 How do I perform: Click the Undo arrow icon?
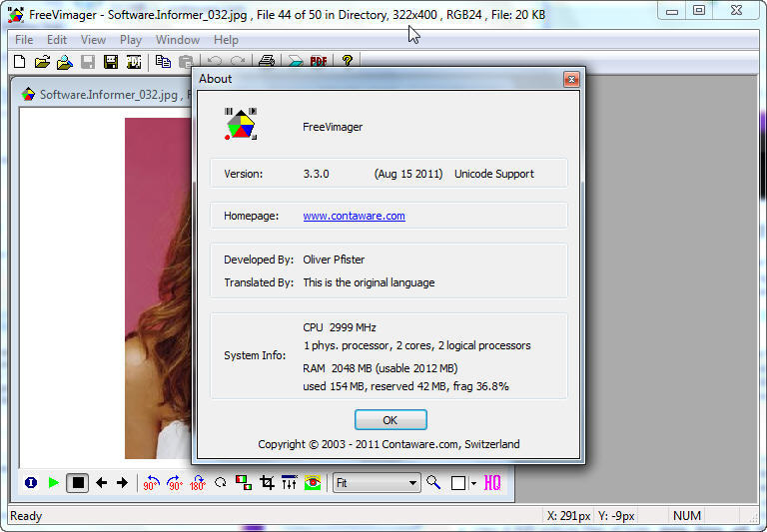pyautogui.click(x=215, y=61)
